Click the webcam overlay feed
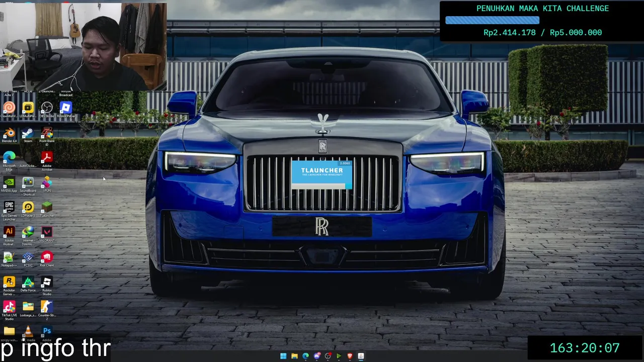 point(83,47)
